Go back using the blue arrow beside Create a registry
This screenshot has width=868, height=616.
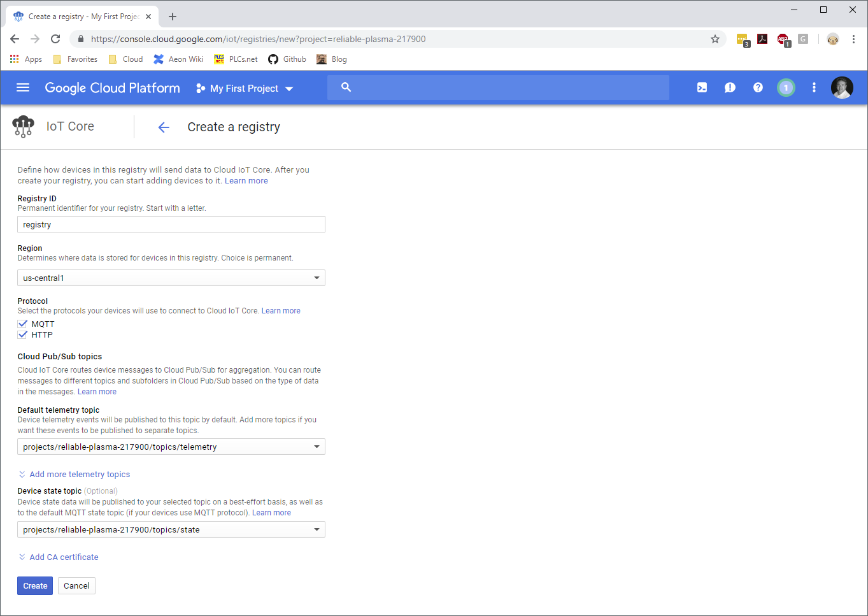point(164,127)
